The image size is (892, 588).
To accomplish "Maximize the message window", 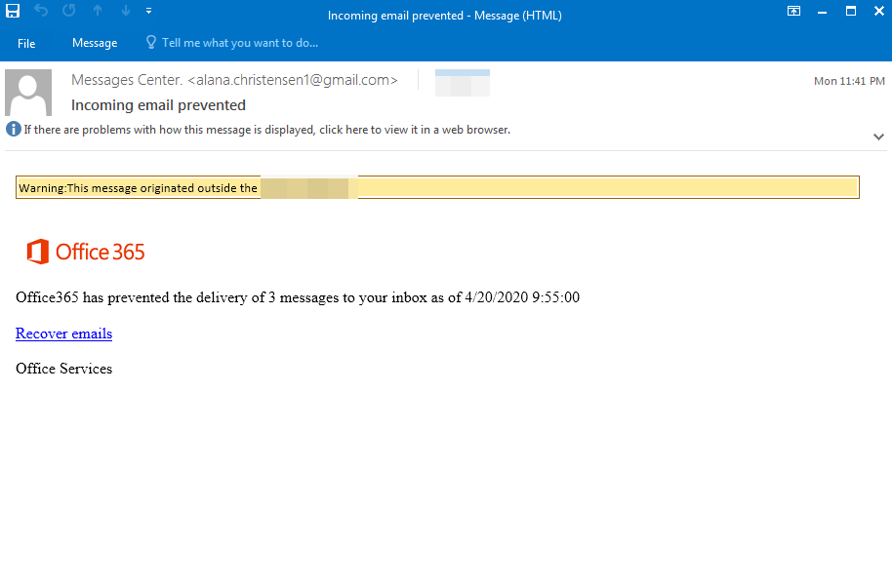I will pos(850,11).
